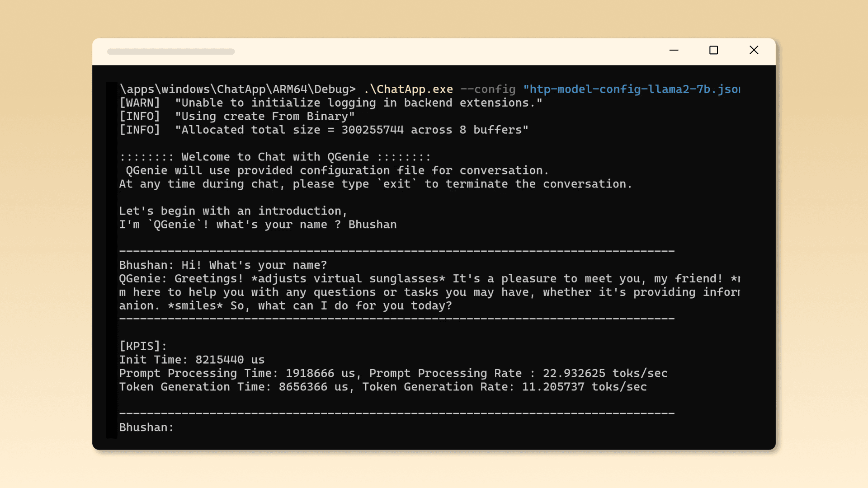Click the entered name "Bhushan" after the question
Image resolution: width=868 pixels, height=488 pixels.
(x=372, y=225)
